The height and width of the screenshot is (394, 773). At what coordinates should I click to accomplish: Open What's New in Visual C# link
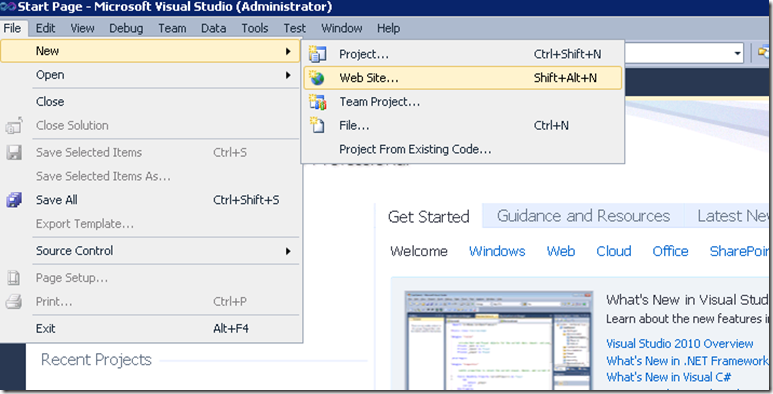pyautogui.click(x=668, y=377)
